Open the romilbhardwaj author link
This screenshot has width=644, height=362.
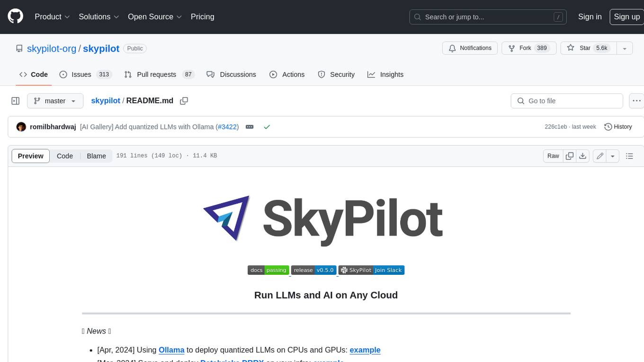pyautogui.click(x=53, y=127)
